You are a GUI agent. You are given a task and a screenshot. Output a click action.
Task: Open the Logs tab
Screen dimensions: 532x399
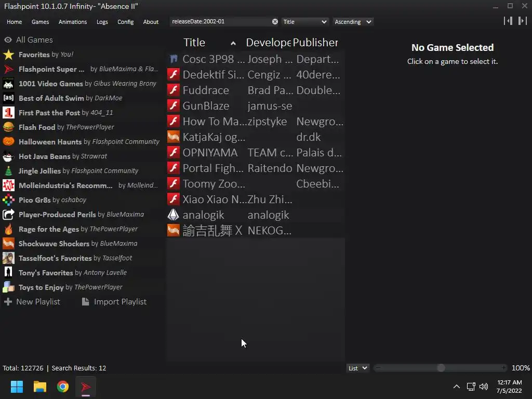(x=102, y=22)
